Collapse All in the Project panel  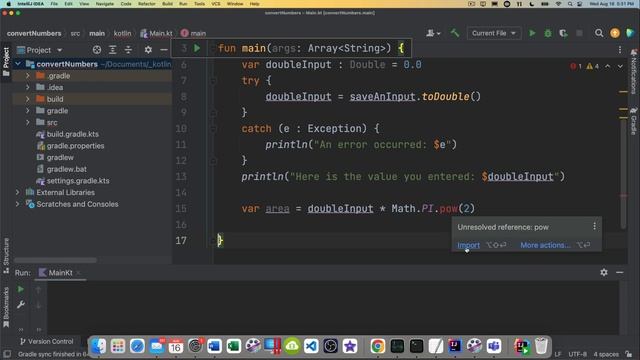click(128, 50)
